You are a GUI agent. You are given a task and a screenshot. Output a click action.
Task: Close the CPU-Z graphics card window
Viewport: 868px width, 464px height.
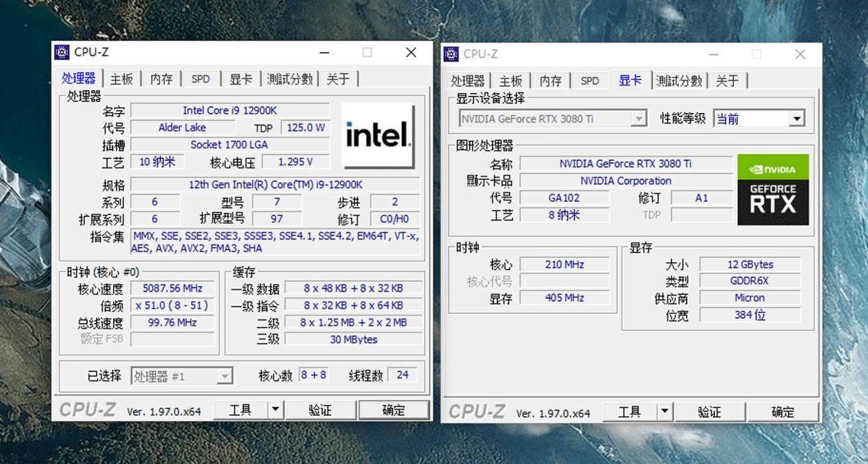799,54
